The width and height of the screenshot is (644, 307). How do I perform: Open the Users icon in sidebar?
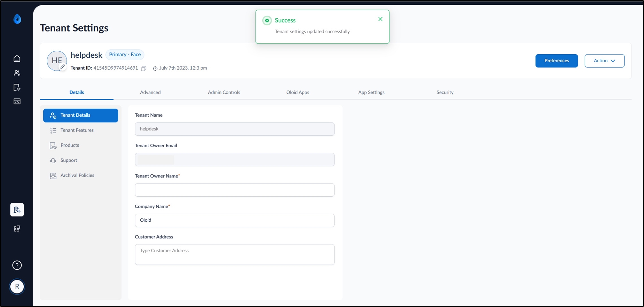[17, 73]
